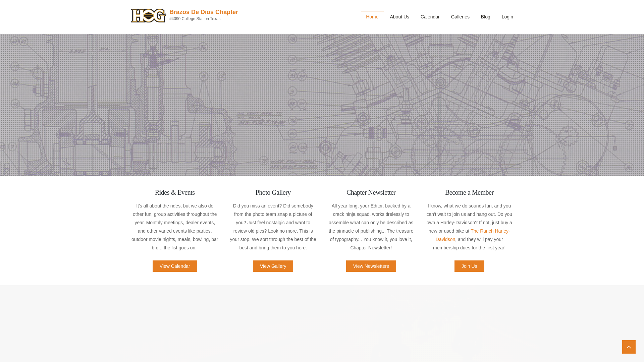Click the Become a Member heading

pos(469,192)
